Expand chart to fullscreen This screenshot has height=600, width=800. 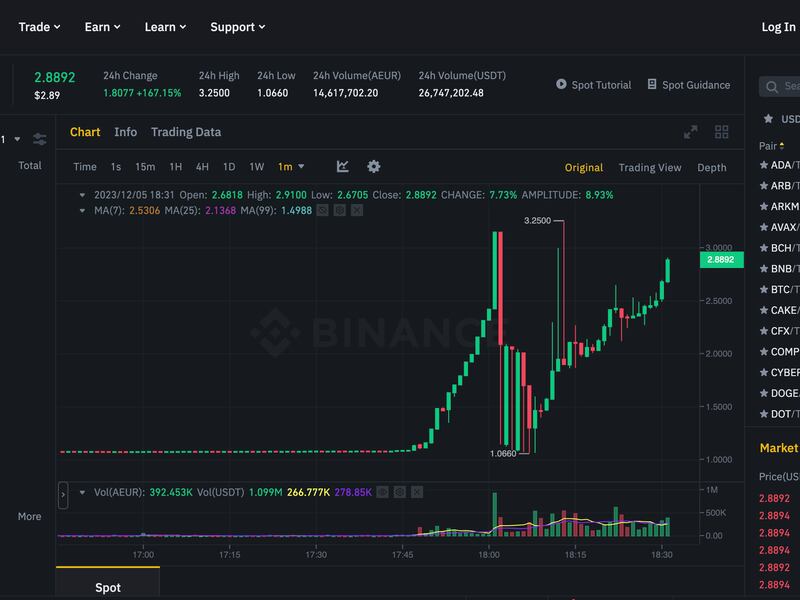pyautogui.click(x=690, y=132)
